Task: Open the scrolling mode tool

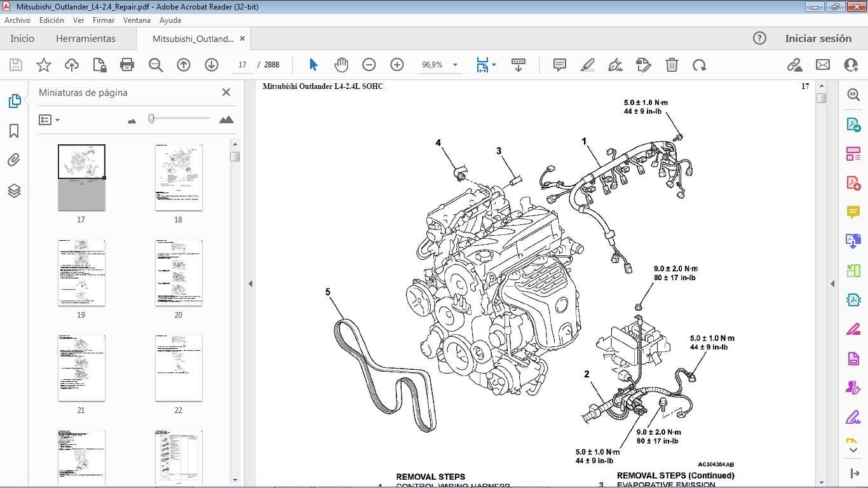Action: click(519, 65)
